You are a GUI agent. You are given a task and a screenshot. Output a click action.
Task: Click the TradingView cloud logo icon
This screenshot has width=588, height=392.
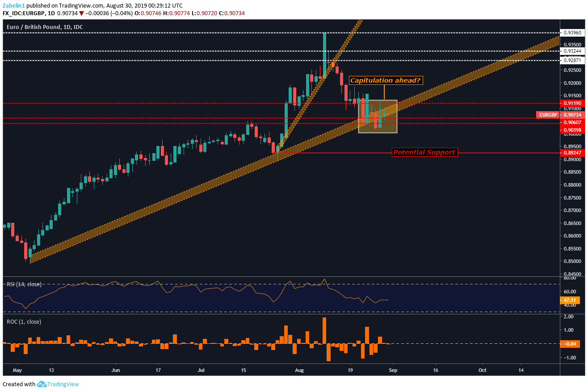tap(42, 384)
